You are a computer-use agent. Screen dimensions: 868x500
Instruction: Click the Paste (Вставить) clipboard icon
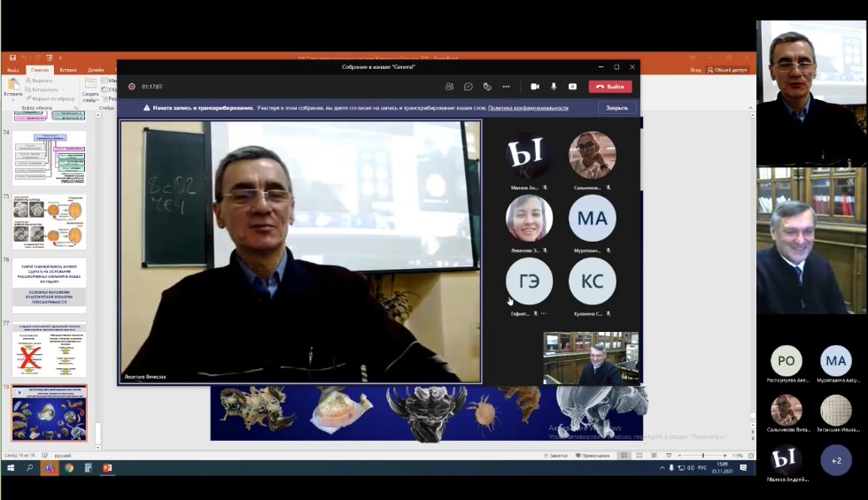[x=13, y=86]
